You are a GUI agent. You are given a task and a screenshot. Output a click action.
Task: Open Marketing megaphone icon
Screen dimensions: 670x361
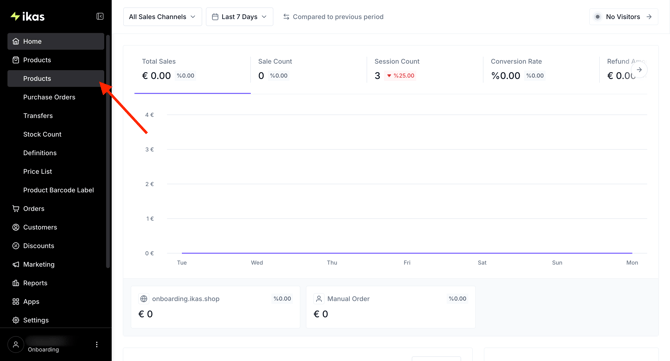click(x=16, y=264)
